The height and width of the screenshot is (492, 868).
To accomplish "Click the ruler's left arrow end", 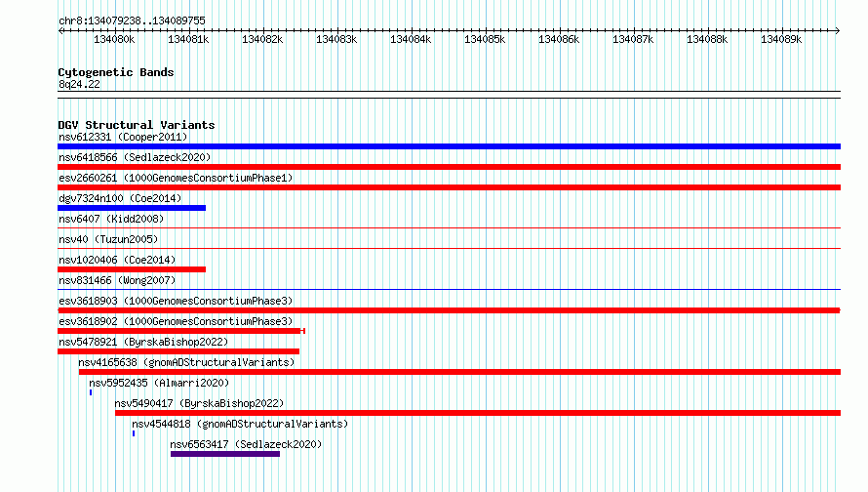I will (60, 30).
